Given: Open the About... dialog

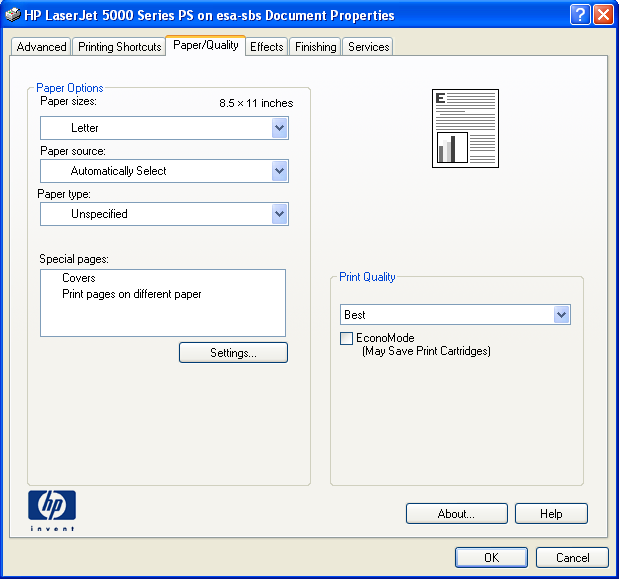Looking at the screenshot, I should click(457, 513).
